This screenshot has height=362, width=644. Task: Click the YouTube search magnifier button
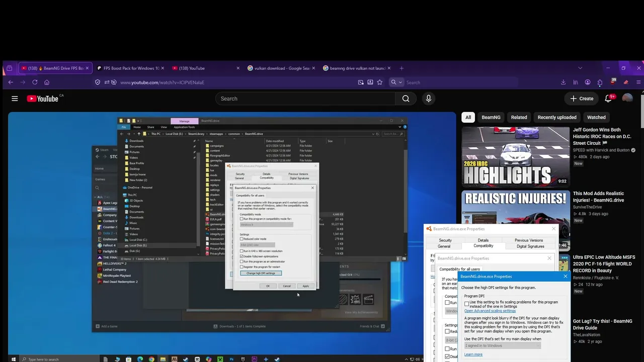(406, 99)
